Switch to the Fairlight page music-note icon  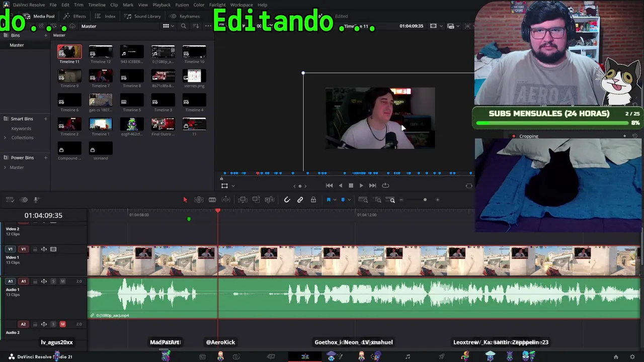pos(408,357)
